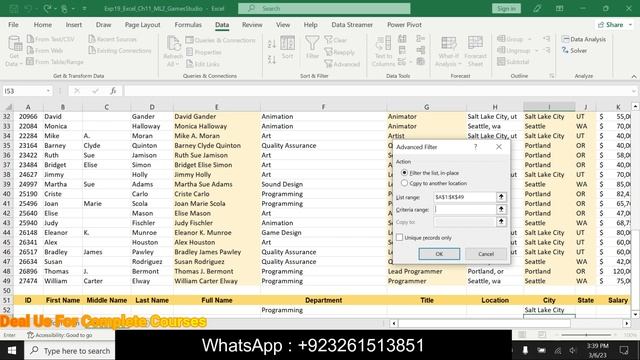Click the vertical scroll down arrow
640x360 pixels.
[x=635, y=314]
